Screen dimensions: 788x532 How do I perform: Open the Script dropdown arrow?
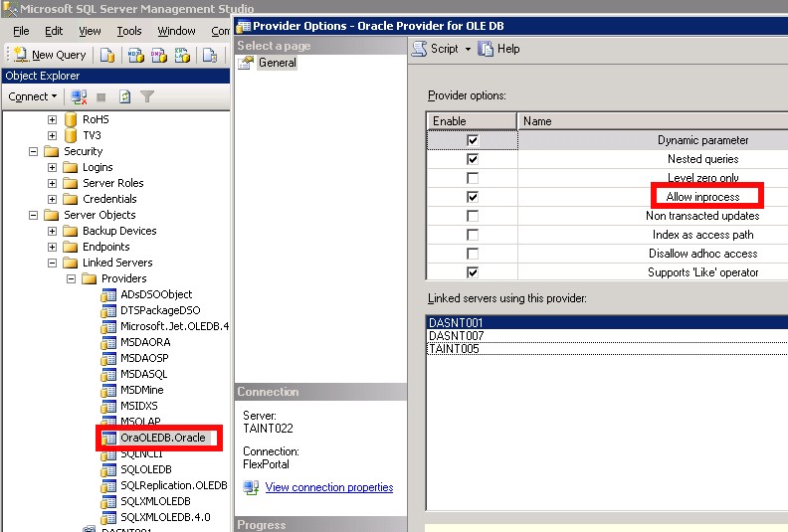click(468, 50)
